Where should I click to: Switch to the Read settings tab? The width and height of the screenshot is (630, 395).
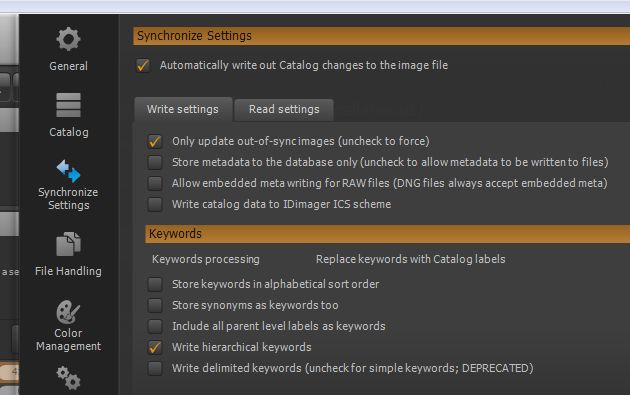tap(284, 109)
